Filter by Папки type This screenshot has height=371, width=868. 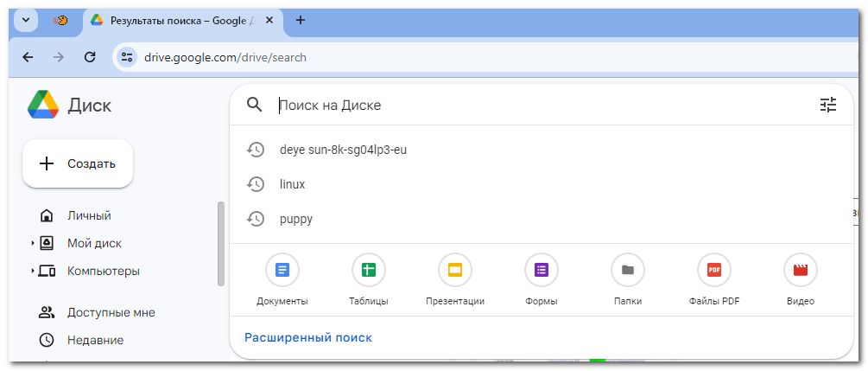coord(628,280)
